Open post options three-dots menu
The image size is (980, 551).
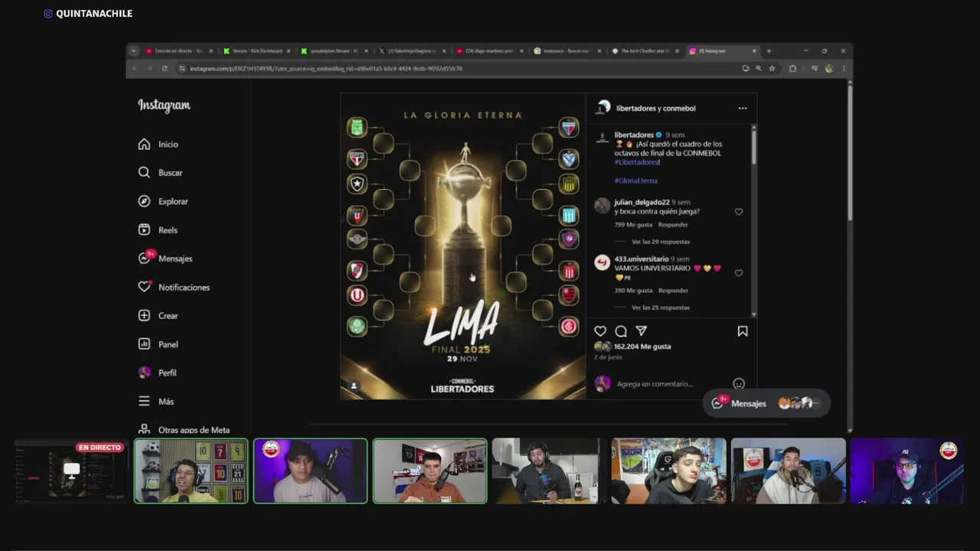(743, 108)
